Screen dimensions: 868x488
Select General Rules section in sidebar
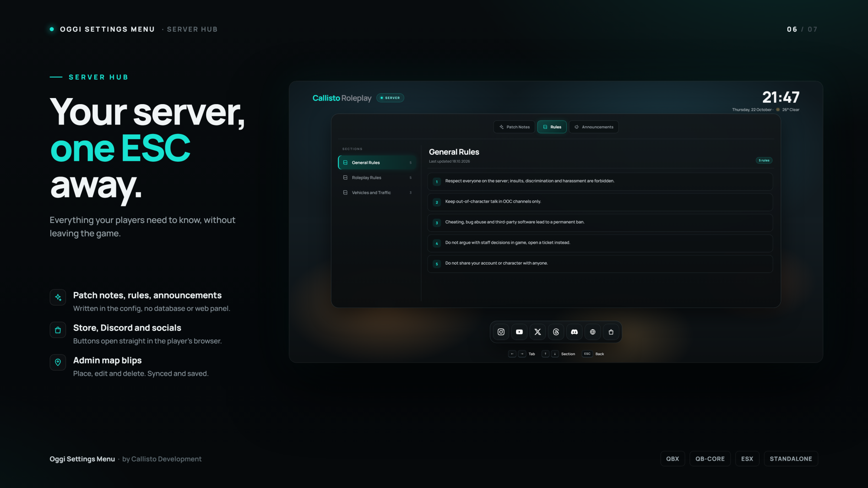click(377, 163)
